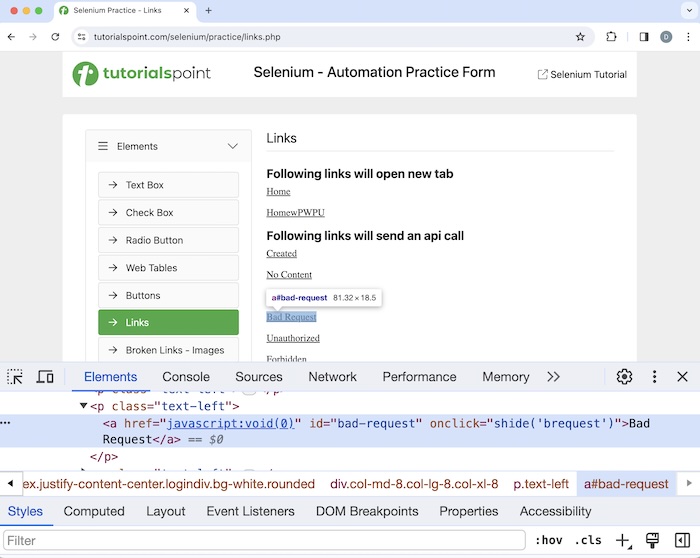Open DevTools settings gear

[624, 377]
